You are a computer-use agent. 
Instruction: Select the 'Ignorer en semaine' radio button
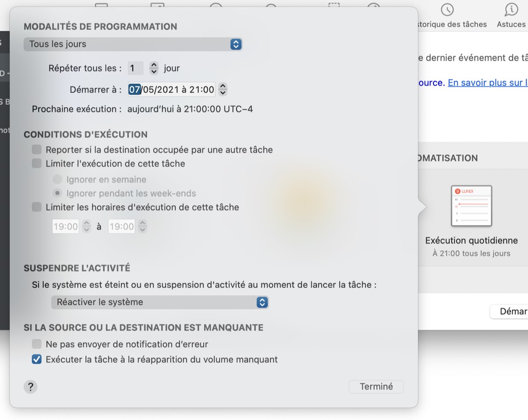pos(57,180)
